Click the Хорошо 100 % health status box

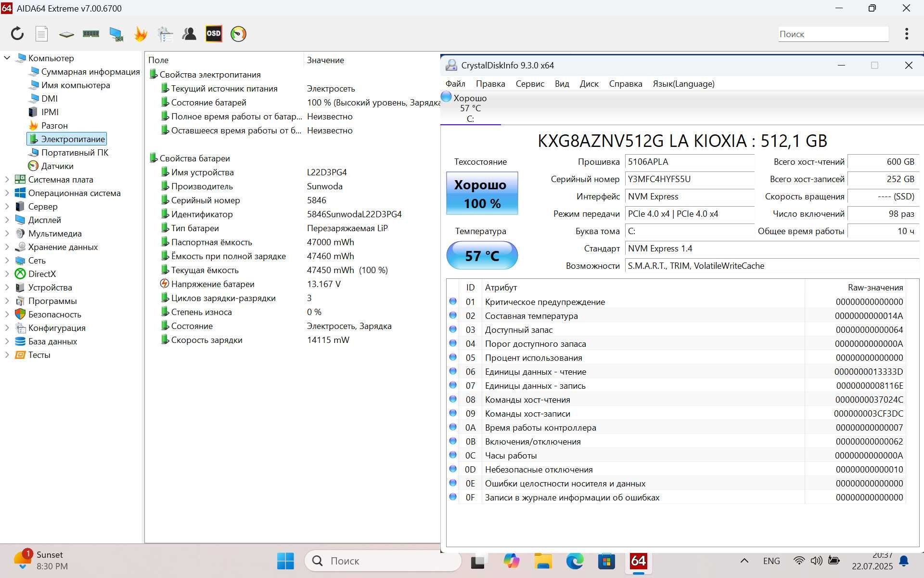coord(482,193)
